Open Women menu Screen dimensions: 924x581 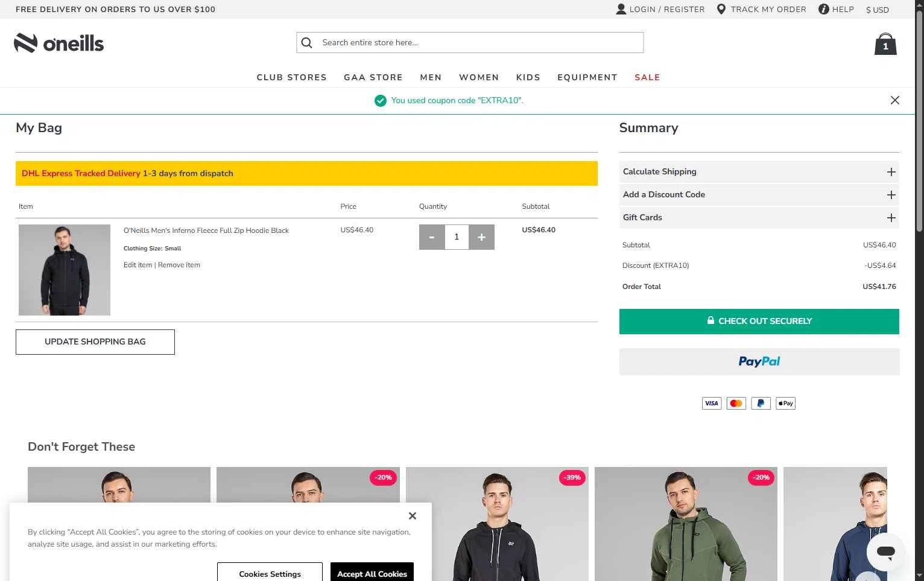tap(479, 77)
